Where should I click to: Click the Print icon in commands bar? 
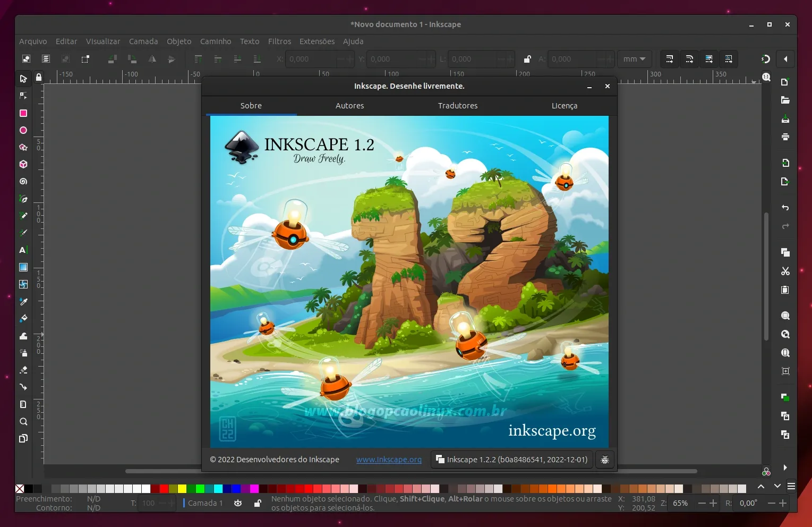tap(785, 137)
